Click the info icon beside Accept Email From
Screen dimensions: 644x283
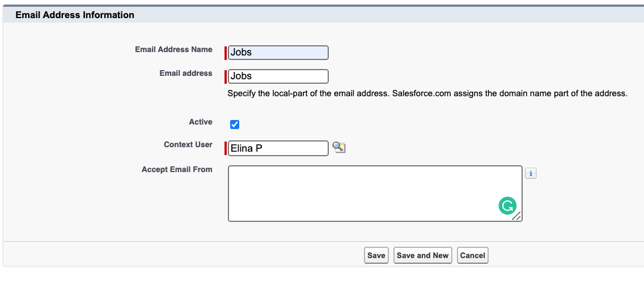[531, 174]
